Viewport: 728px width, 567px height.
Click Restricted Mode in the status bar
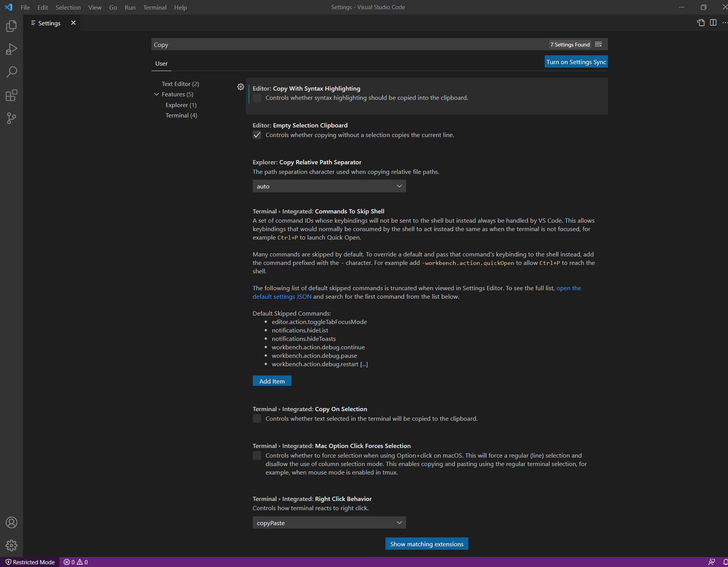tap(30, 562)
